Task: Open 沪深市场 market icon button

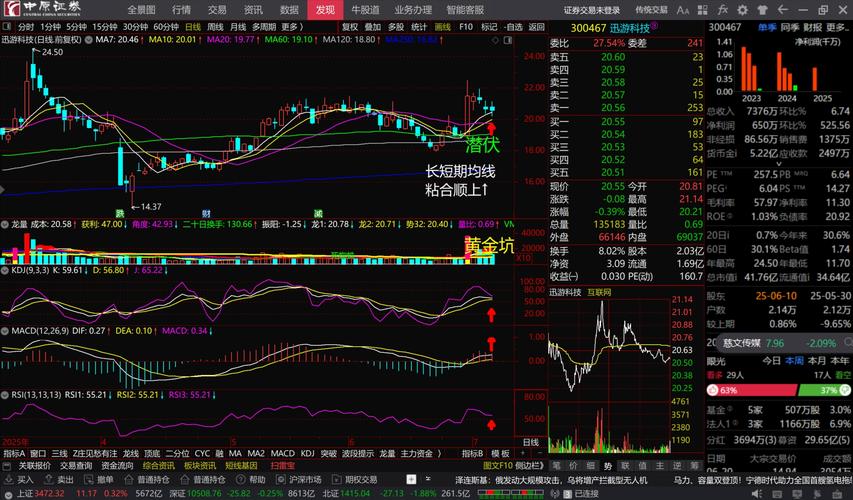Action: [298, 479]
